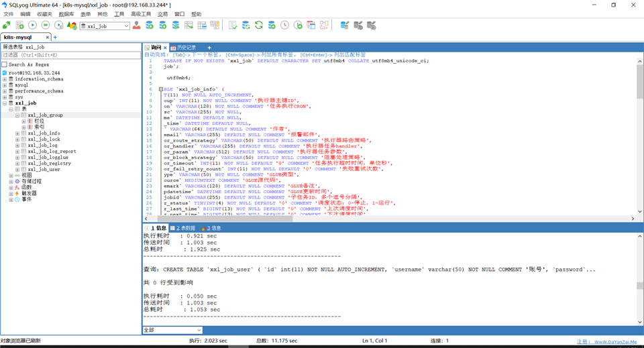Open a new query editor via toolbar icon
The width and height of the screenshot is (644, 348).
click(x=19, y=25)
